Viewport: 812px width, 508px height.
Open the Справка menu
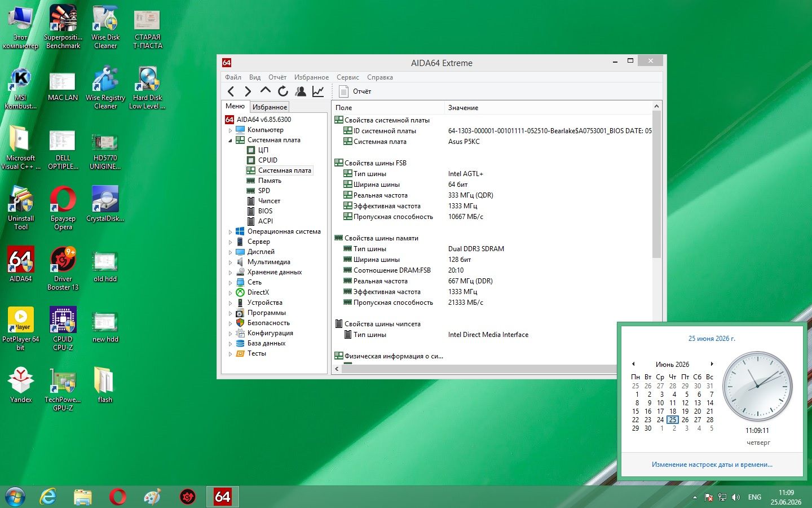click(x=380, y=77)
